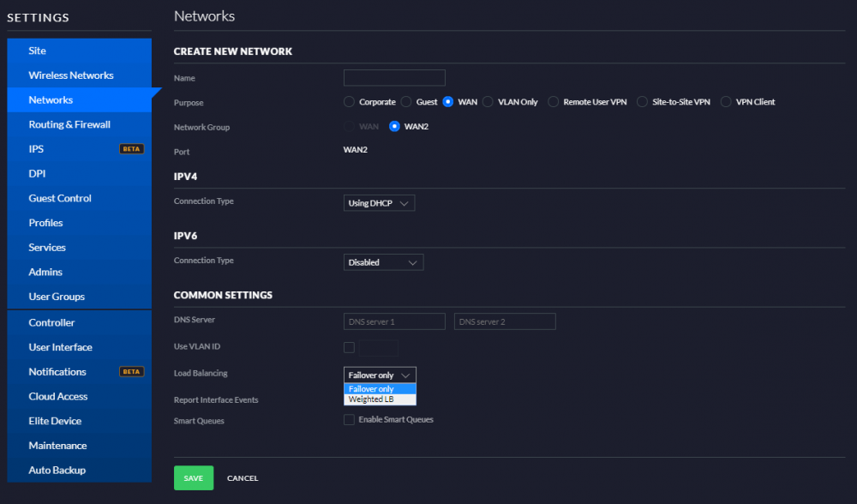
Task: Click the green Save button
Action: [193, 478]
